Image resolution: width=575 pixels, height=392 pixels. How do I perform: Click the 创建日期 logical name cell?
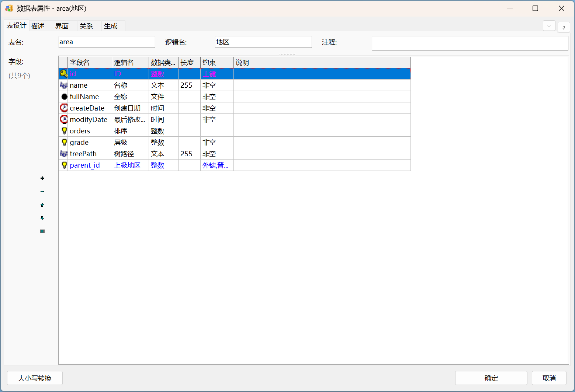click(130, 108)
